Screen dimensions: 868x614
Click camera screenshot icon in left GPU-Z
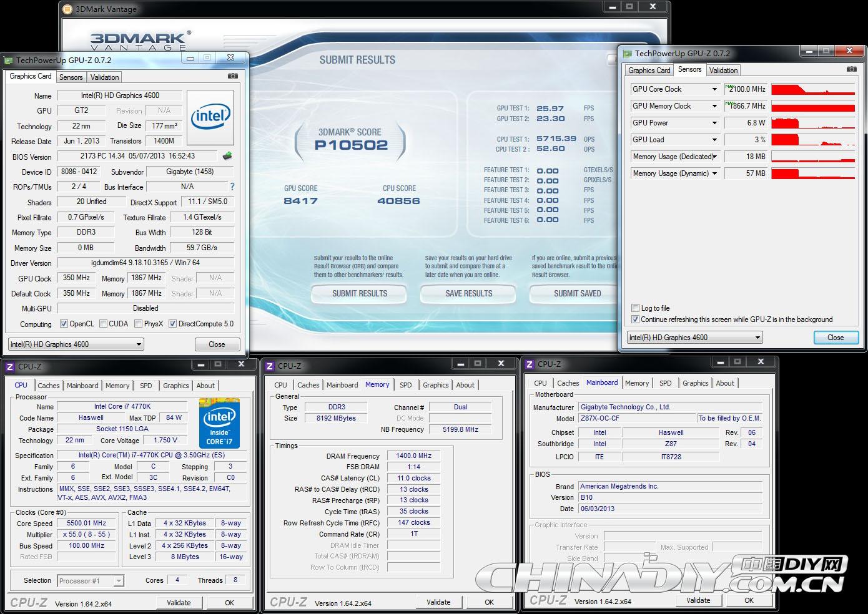232,76
